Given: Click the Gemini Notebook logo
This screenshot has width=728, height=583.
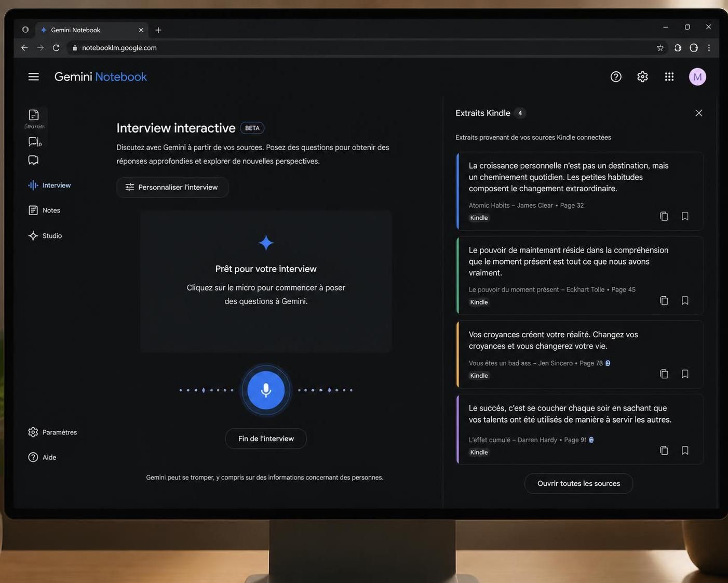Looking at the screenshot, I should click(101, 77).
